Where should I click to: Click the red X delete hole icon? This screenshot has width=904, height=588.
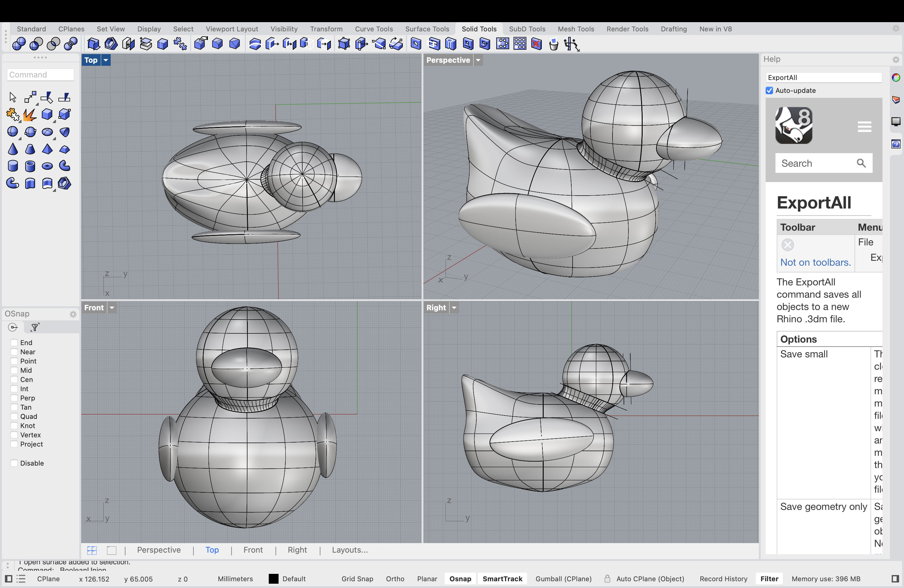click(x=536, y=44)
